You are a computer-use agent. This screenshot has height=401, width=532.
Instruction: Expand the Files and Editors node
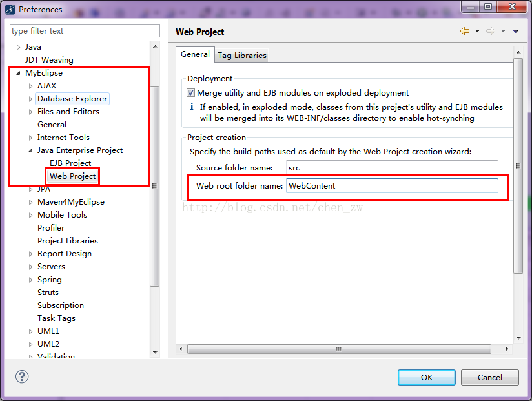(30, 112)
